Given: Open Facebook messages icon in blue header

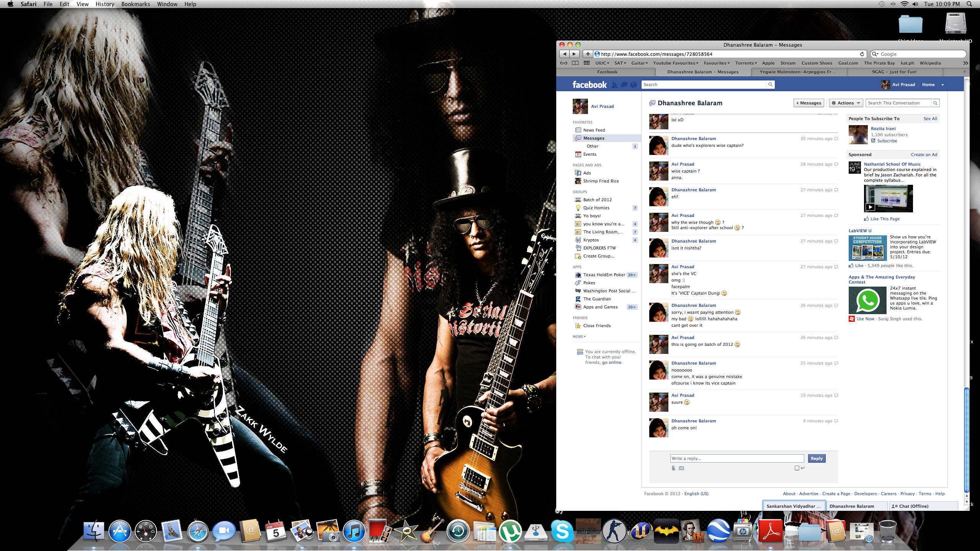Looking at the screenshot, I should (624, 85).
